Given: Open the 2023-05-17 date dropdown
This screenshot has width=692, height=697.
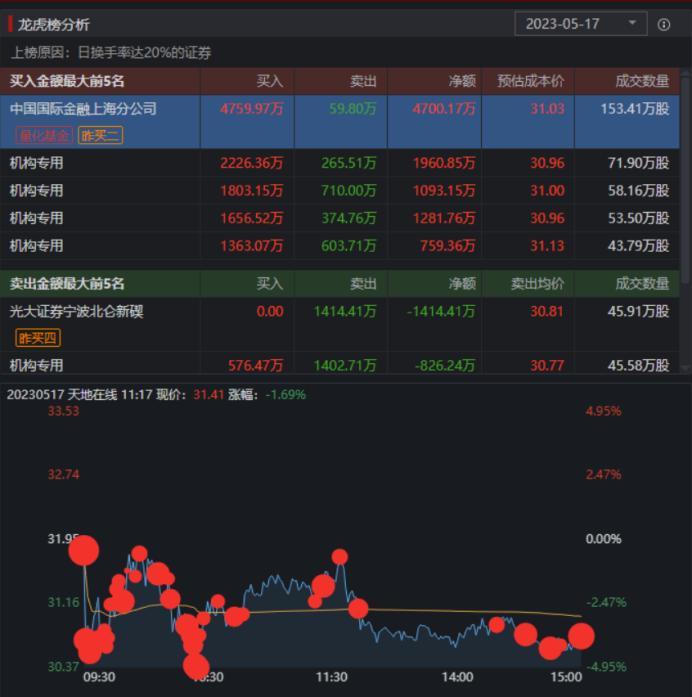Looking at the screenshot, I should 570,24.
